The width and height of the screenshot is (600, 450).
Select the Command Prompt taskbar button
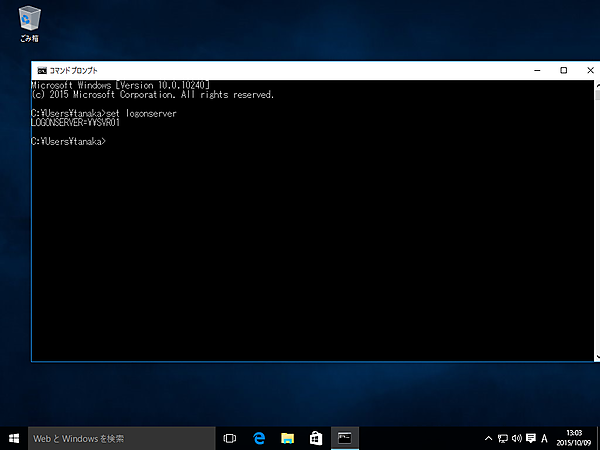pyautogui.click(x=344, y=438)
